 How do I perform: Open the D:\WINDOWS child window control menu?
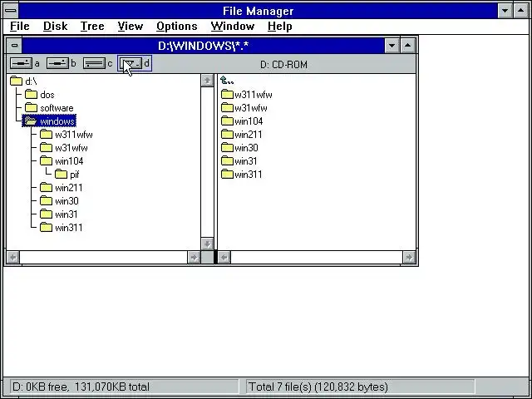[x=14, y=45]
